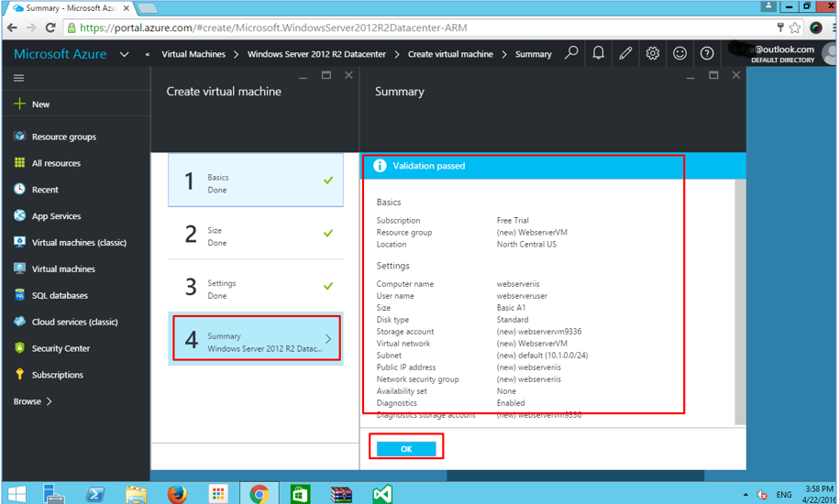839x504 pixels.
Task: Open App Services icon
Action: pos(20,215)
